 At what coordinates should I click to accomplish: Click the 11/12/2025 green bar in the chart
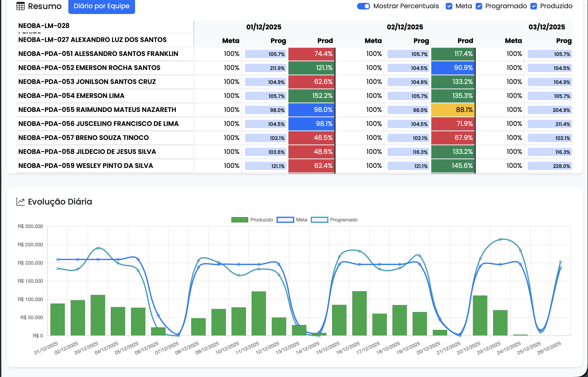pyautogui.click(x=259, y=313)
